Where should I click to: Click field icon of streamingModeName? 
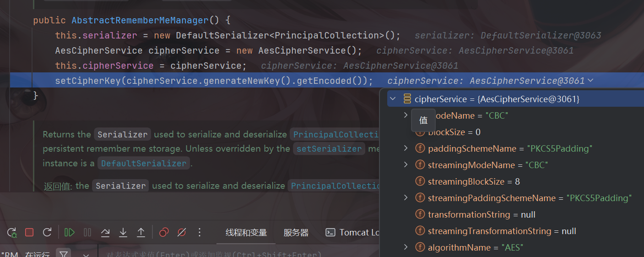point(419,165)
